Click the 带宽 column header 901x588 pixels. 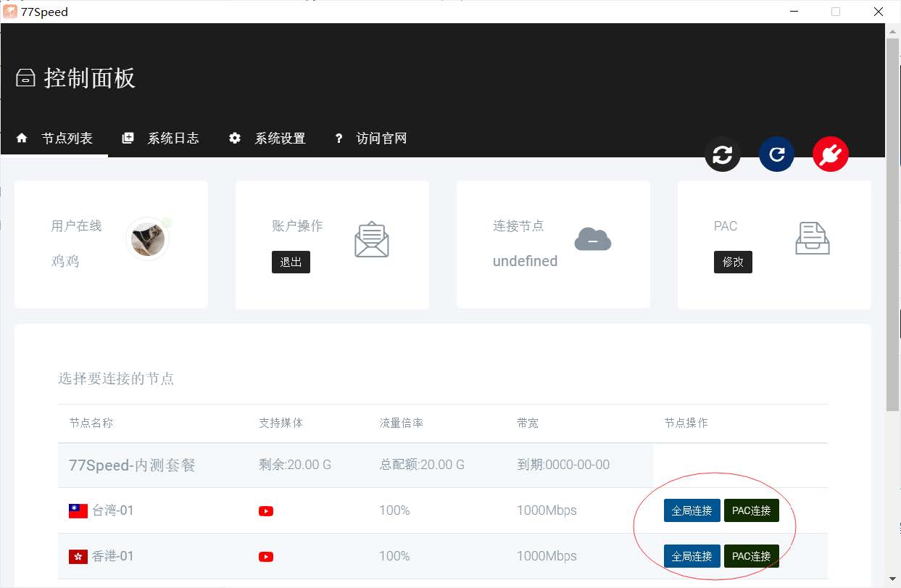(x=528, y=423)
